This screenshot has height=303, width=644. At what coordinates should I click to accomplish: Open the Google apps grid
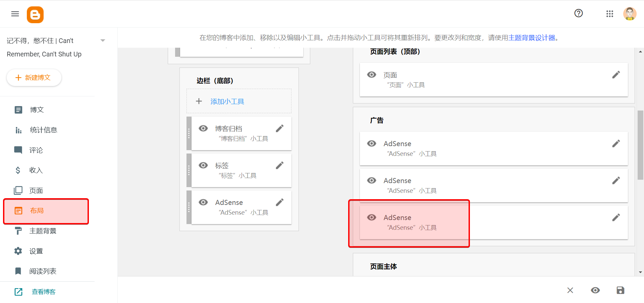(609, 14)
